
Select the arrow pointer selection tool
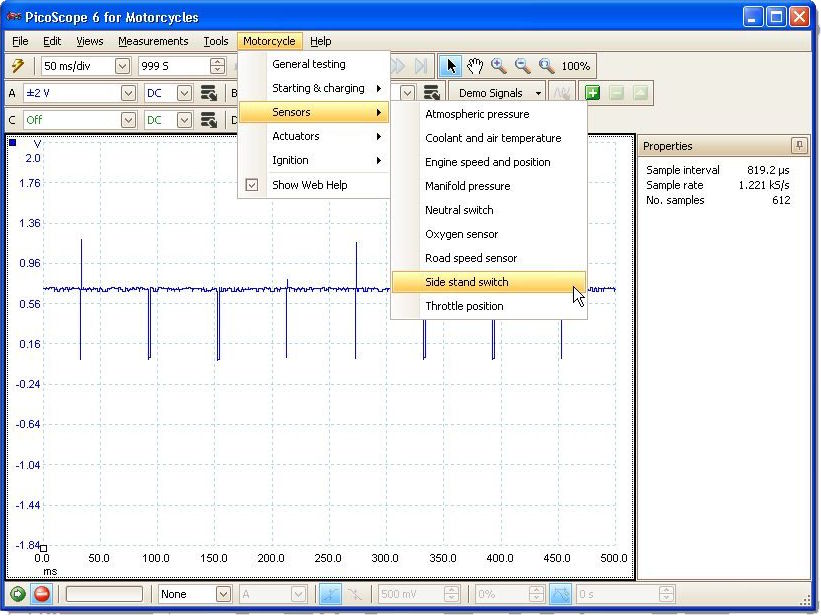tap(450, 66)
